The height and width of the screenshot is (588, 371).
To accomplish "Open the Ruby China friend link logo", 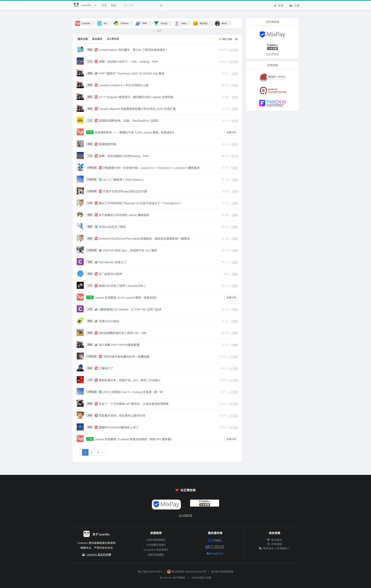I will coord(272,77).
